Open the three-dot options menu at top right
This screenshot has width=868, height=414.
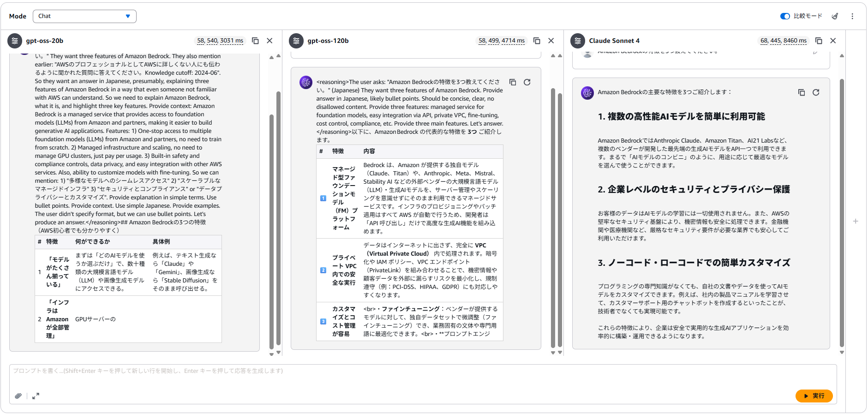[852, 16]
